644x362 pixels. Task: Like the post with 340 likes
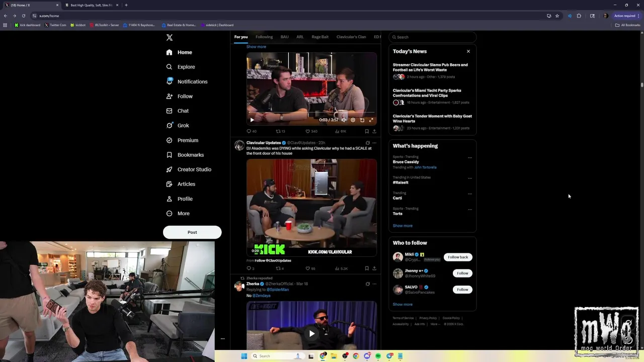coord(311,131)
